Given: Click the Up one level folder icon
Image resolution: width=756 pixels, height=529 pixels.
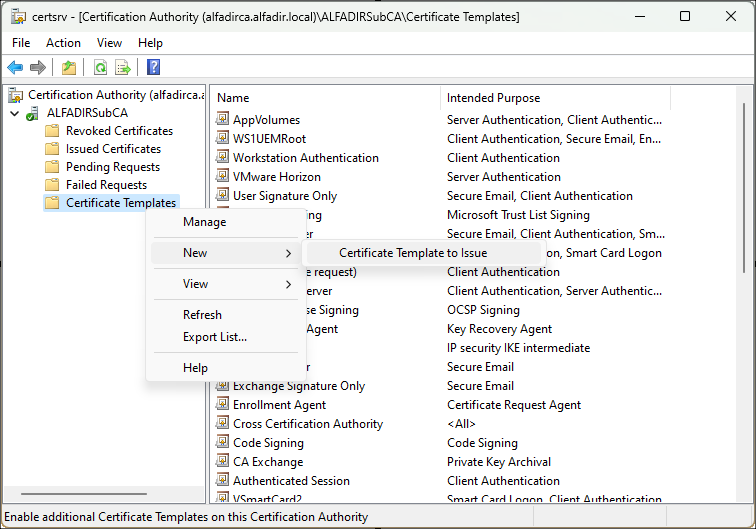Looking at the screenshot, I should pyautogui.click(x=69, y=68).
